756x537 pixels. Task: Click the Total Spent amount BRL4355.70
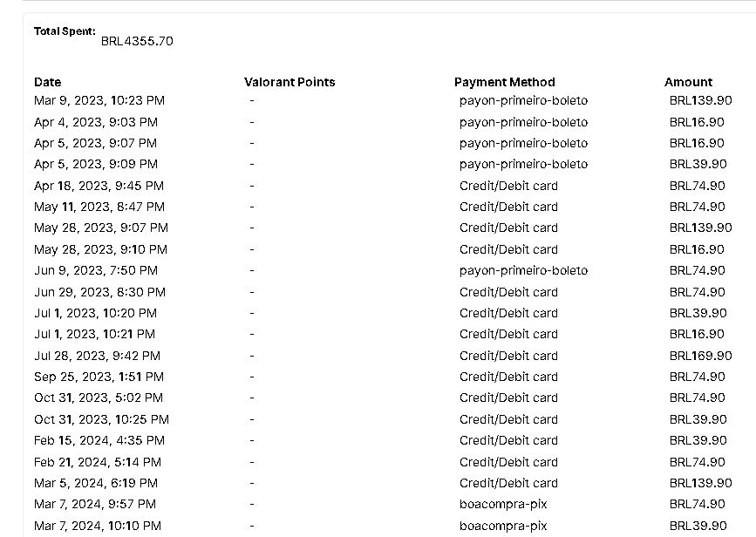point(137,41)
